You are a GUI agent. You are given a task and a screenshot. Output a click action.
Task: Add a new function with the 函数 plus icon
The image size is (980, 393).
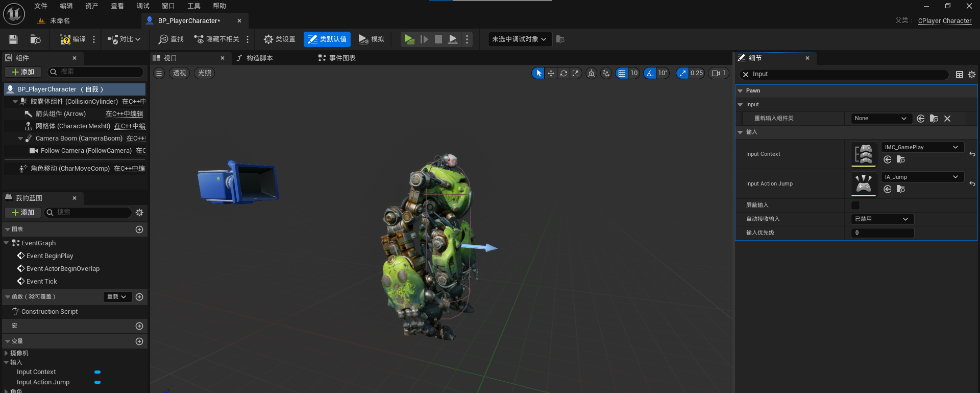[x=139, y=297]
